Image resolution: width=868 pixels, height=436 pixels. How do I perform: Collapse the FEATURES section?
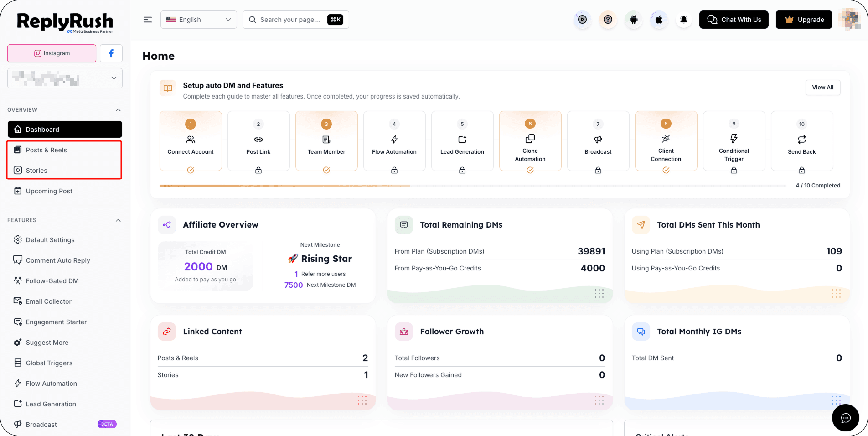point(118,220)
